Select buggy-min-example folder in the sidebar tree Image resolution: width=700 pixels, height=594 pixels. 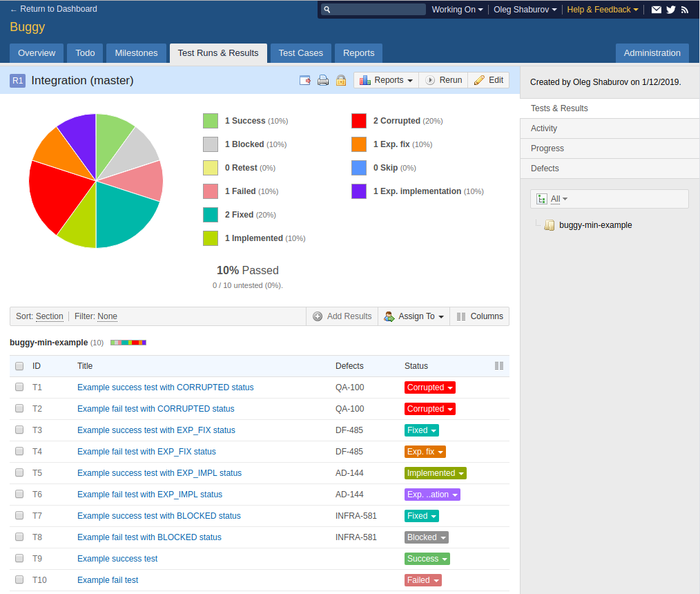click(x=595, y=225)
